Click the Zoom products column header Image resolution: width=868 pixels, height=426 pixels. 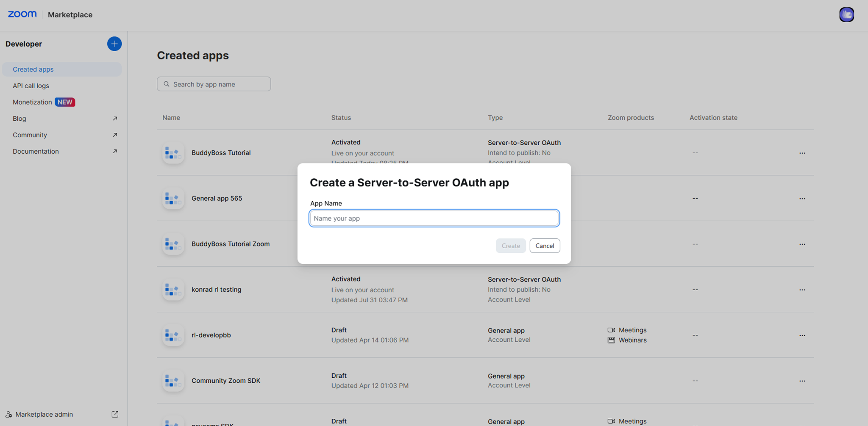[631, 118]
